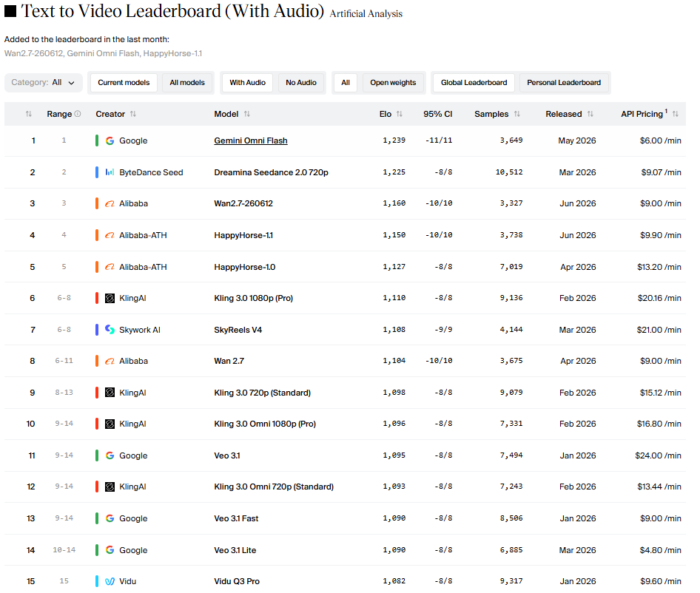The image size is (700, 593).
Task: Open Wan2.7-260612 model entry
Action: (x=243, y=204)
